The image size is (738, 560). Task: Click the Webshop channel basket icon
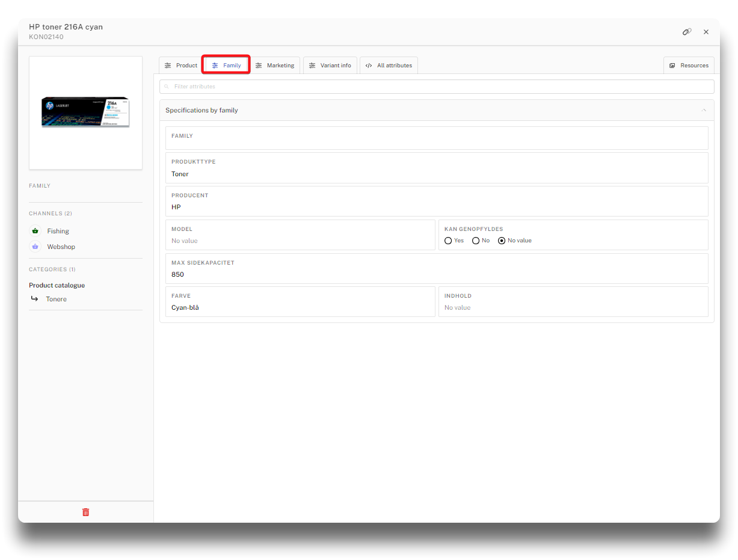pos(35,247)
